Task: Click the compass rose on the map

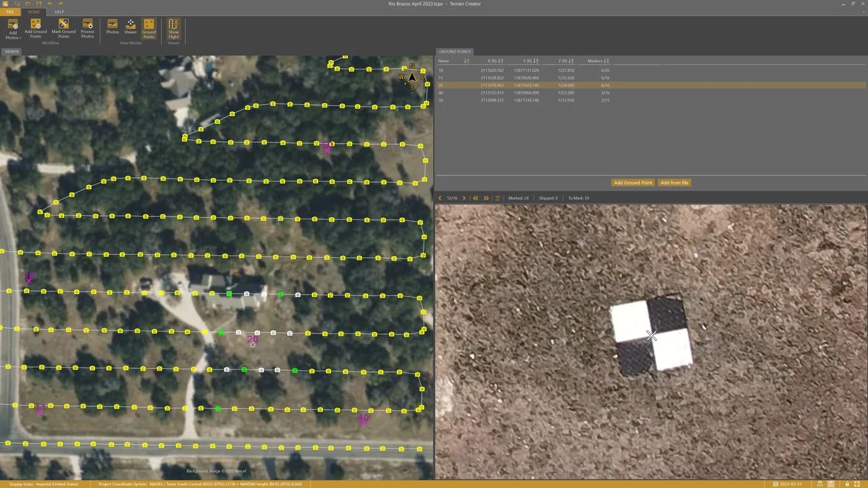Action: pos(412,77)
